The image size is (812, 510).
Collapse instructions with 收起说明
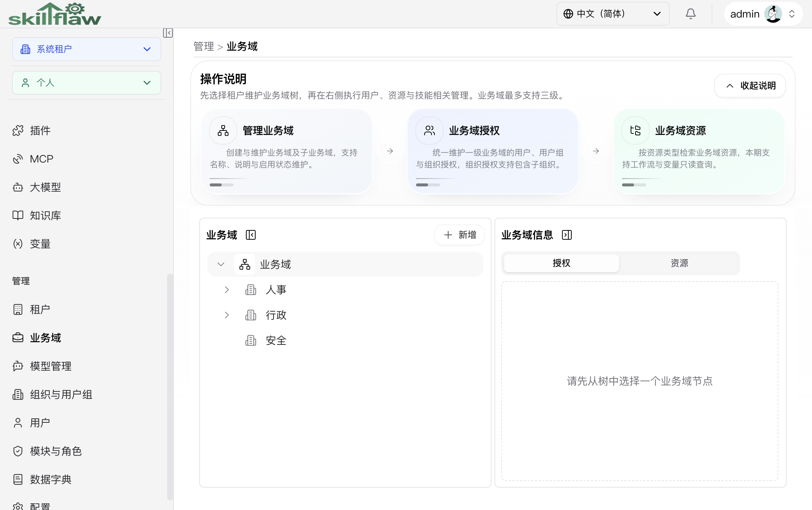point(750,86)
